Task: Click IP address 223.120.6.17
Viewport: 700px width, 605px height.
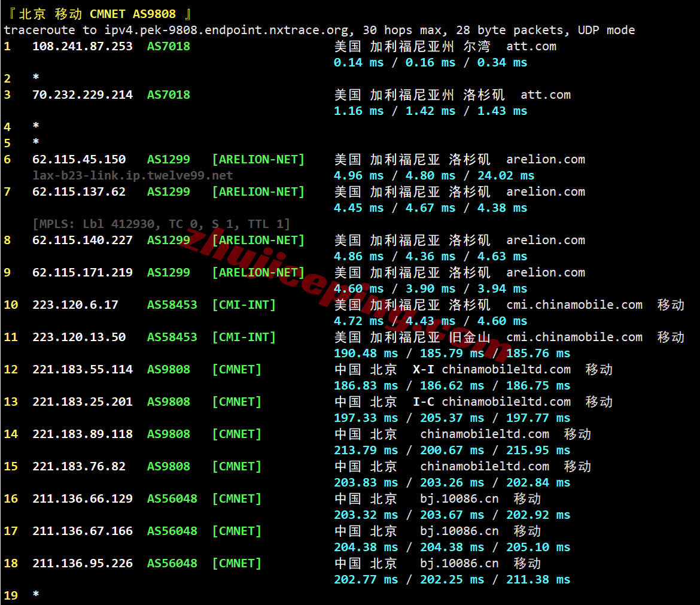Action: pyautogui.click(x=75, y=305)
